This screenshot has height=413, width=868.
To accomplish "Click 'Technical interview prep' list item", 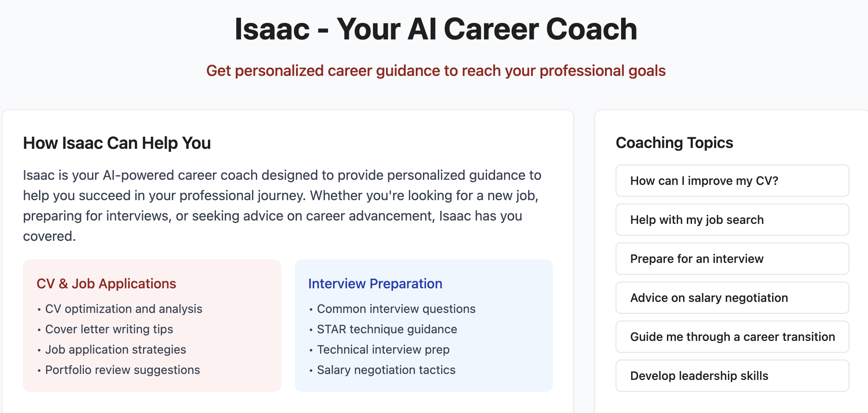I will click(x=383, y=349).
